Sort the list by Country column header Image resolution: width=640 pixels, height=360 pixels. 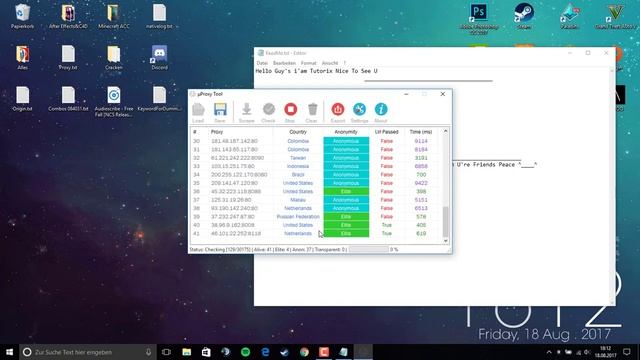coord(298,132)
